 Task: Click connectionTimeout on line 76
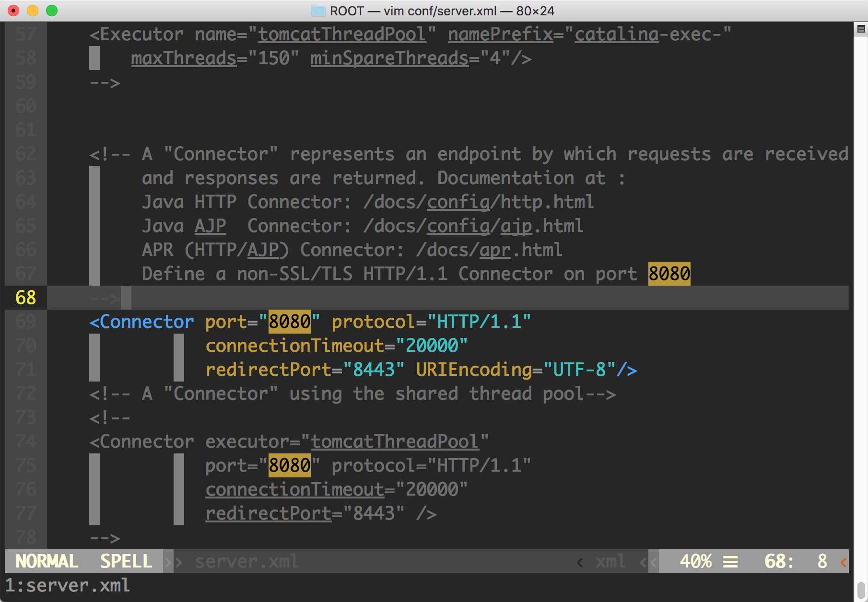[x=295, y=489]
